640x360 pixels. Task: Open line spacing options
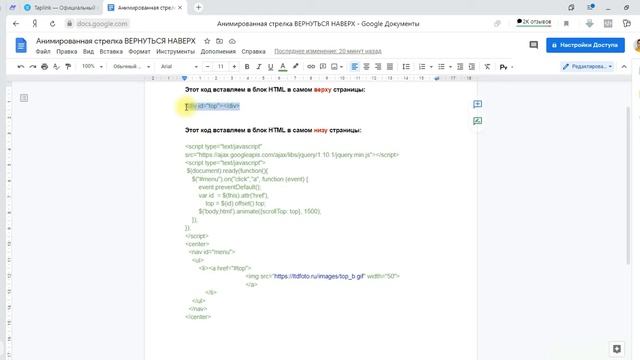(x=406, y=67)
